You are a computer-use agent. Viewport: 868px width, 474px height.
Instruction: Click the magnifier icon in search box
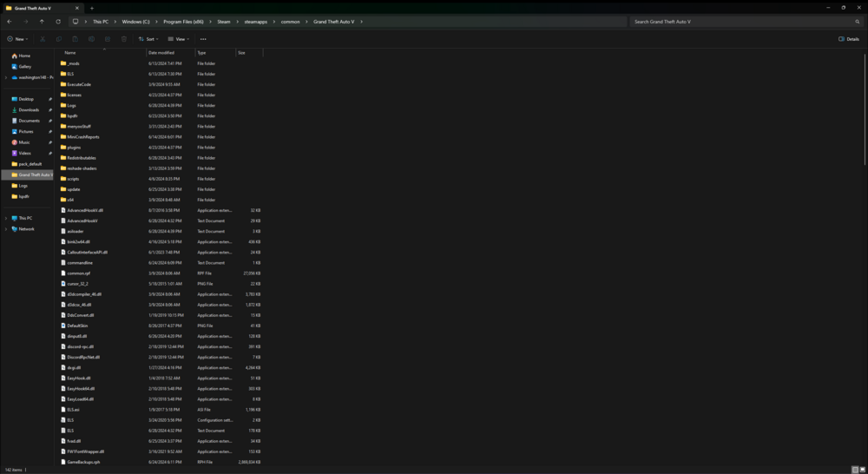[x=858, y=22]
